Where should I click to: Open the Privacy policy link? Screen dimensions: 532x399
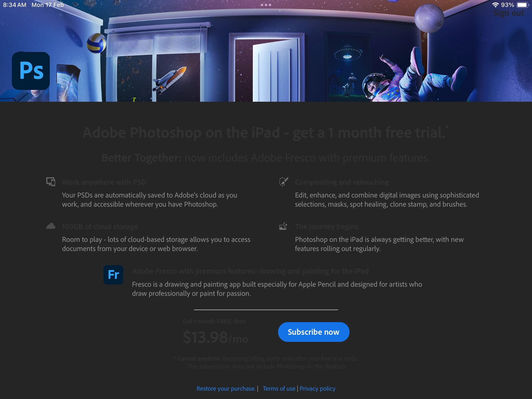tap(317, 389)
